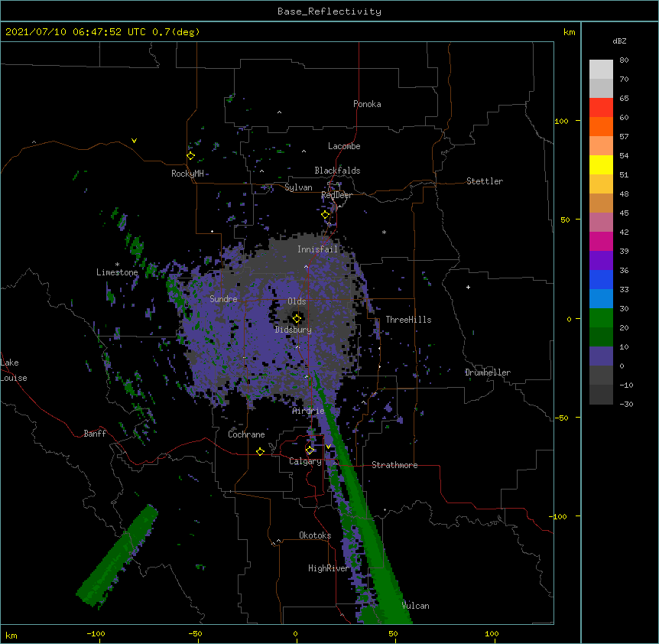The height and width of the screenshot is (644, 659).
Task: Click the yellow v marker east of Calgary
Action: [328, 447]
